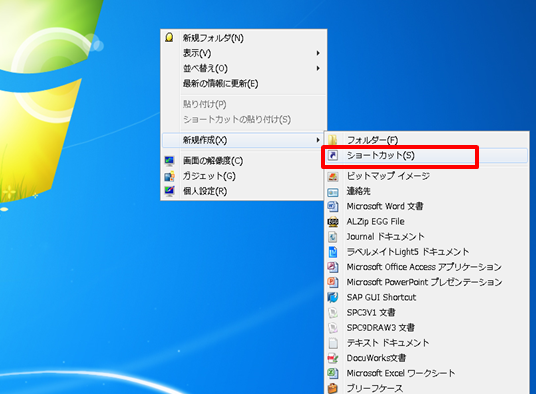
Task: Create a new DocuWorks文書
Action: [426, 358]
